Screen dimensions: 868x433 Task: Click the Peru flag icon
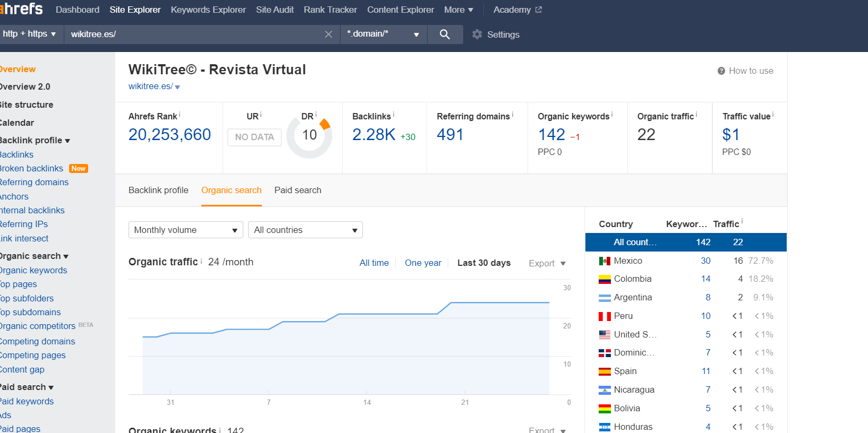pyautogui.click(x=605, y=316)
